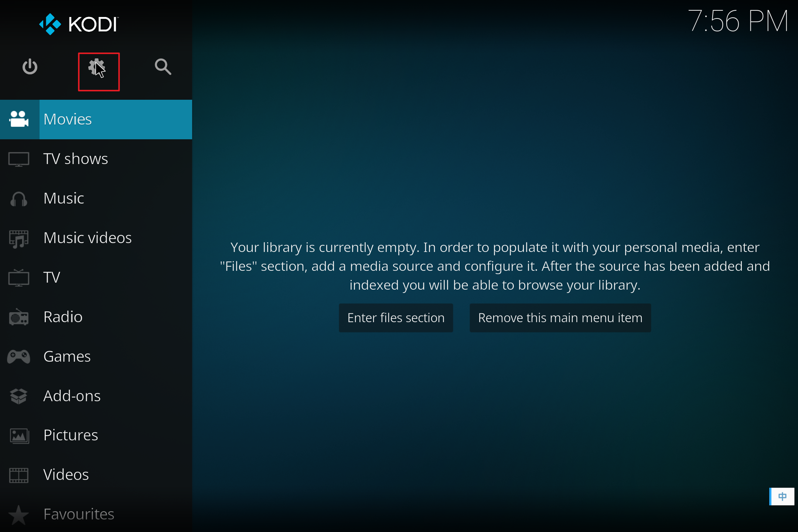Screen dimensions: 798x532
Task: Open the power options icon
Action: pos(30,67)
